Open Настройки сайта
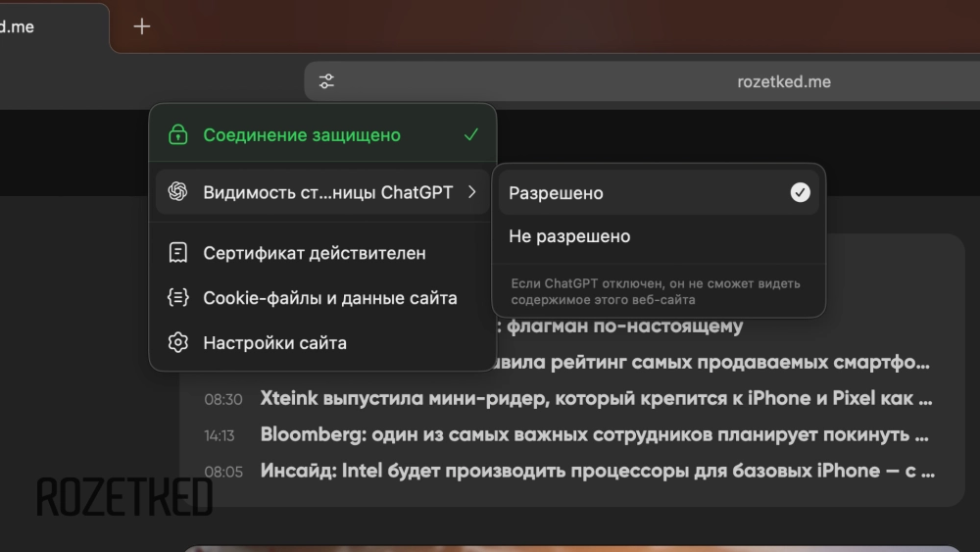 click(x=274, y=343)
